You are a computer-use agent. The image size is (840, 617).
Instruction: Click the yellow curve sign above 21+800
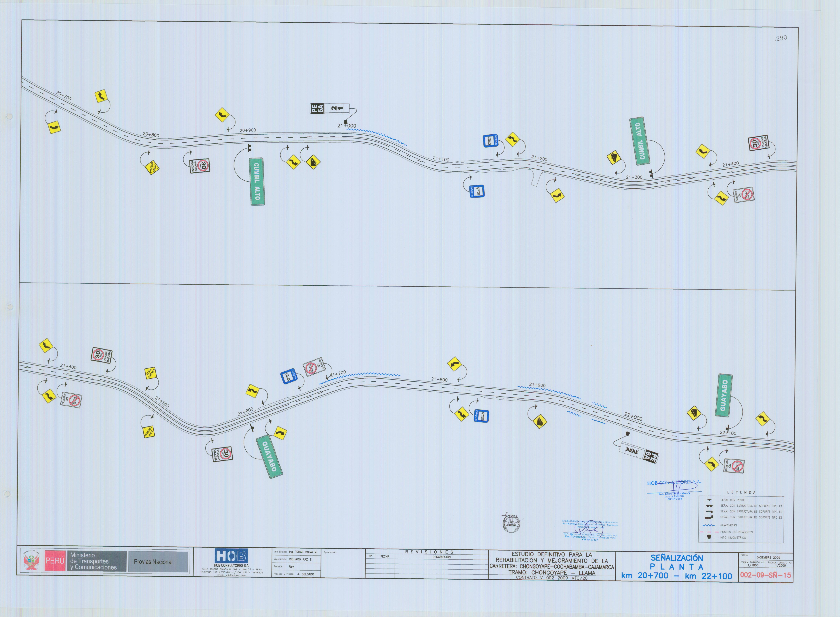pyautogui.click(x=454, y=364)
